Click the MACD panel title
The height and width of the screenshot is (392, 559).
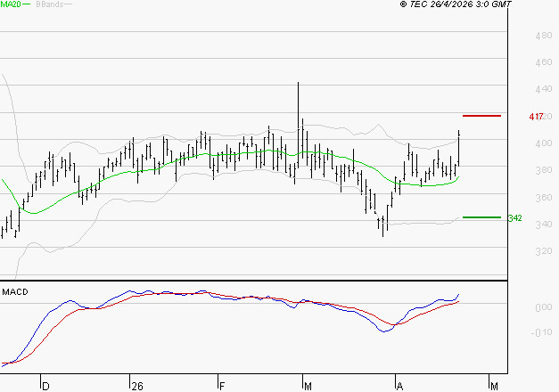(x=15, y=291)
